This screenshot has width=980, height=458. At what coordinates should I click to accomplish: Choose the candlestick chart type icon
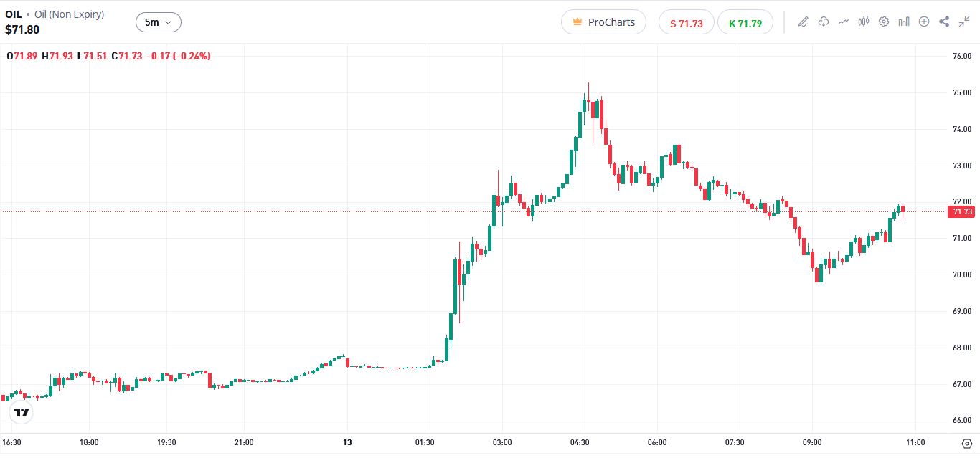pos(864,22)
